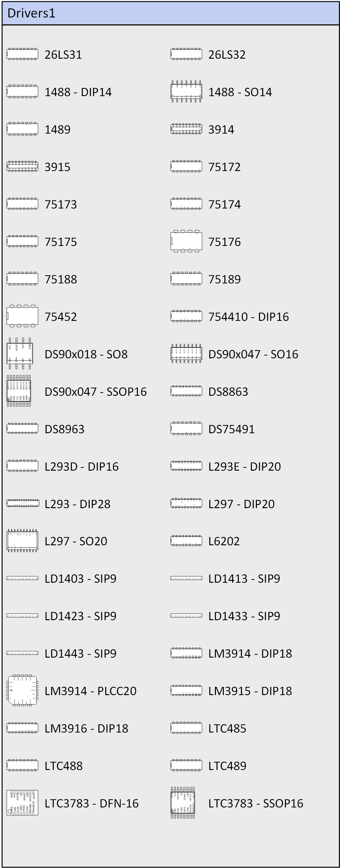340x868 pixels.
Task: Select the L297 - SO20 chip icon
Action: click(x=22, y=541)
